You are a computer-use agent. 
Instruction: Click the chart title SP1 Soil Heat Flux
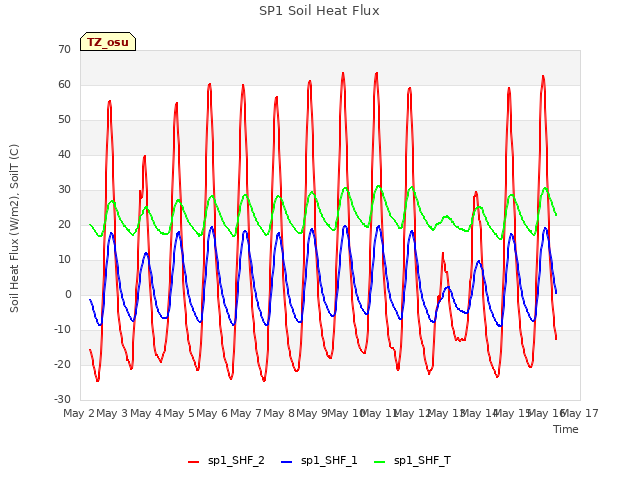(x=319, y=11)
